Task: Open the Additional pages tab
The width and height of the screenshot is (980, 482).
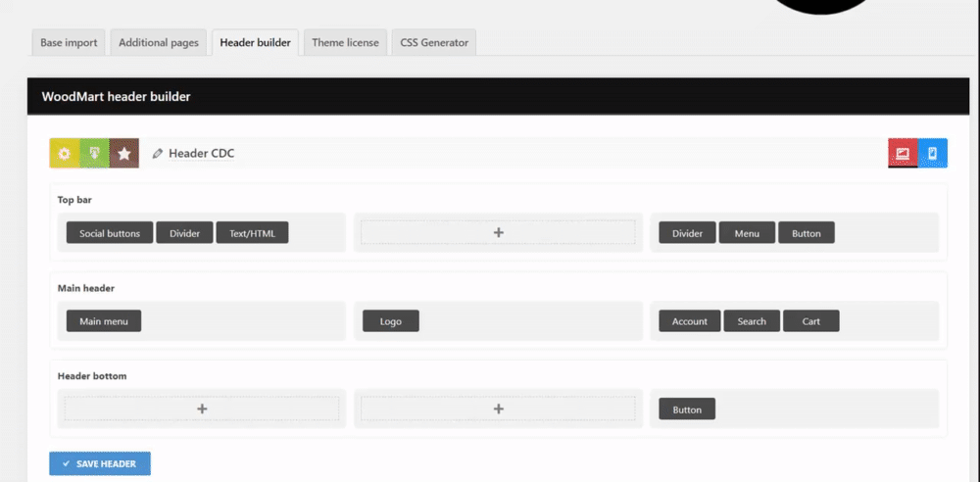Action: pos(159,43)
